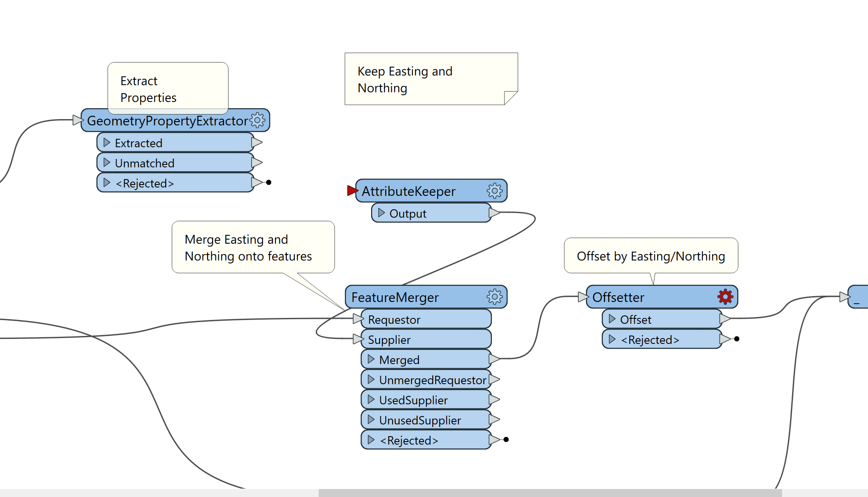
Task: Click the UnusedSupplier port label
Action: tap(420, 420)
